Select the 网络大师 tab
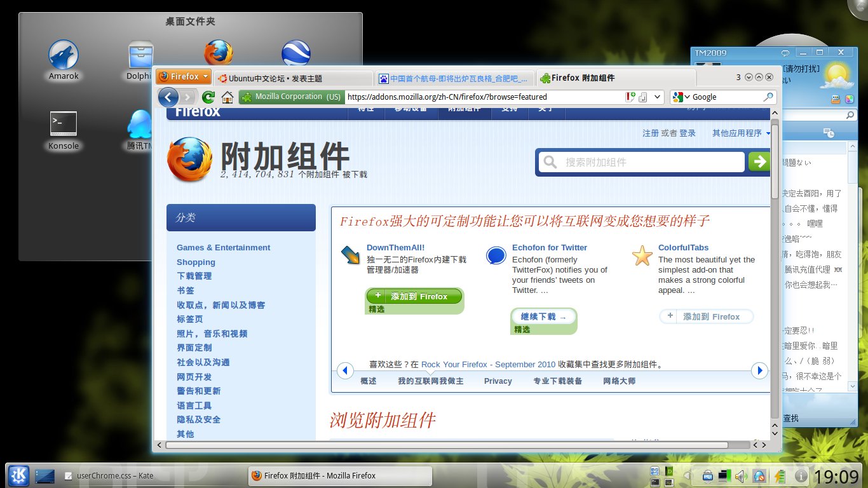The width and height of the screenshot is (868, 488). point(620,381)
